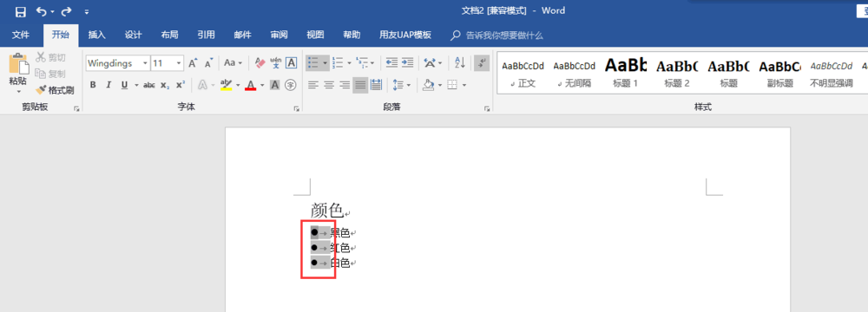The height and width of the screenshot is (312, 868).
Task: Open the font size 11 dropdown
Action: click(179, 63)
